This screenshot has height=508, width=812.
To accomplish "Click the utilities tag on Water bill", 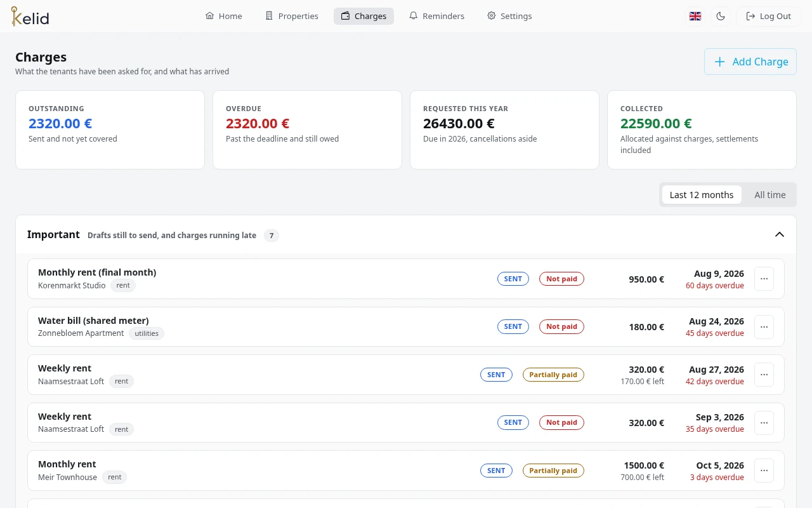I will [147, 333].
